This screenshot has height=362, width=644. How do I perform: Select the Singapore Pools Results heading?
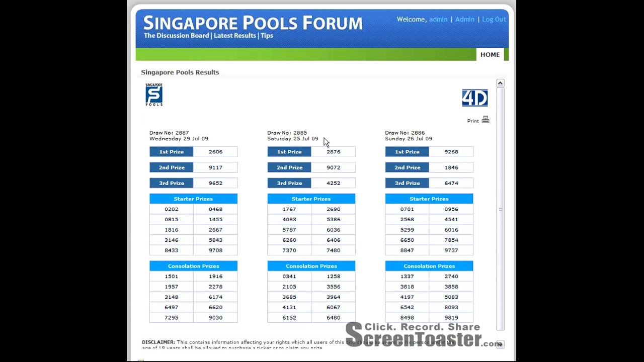tap(180, 72)
